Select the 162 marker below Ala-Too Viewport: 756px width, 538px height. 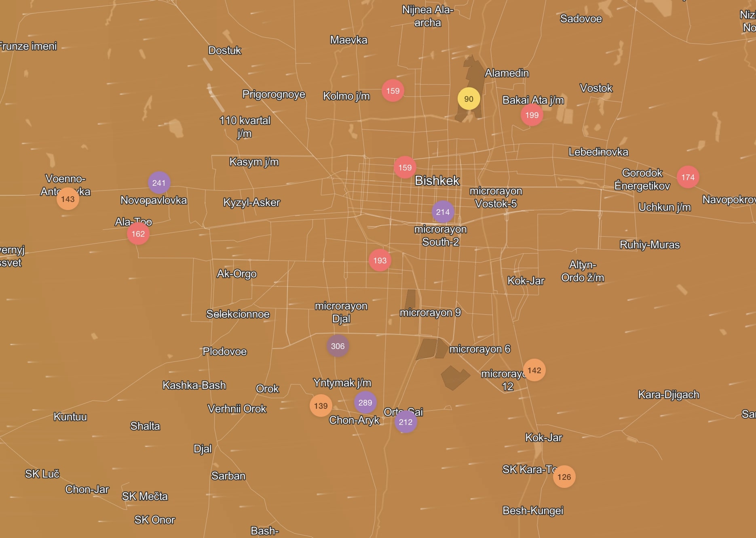138,234
